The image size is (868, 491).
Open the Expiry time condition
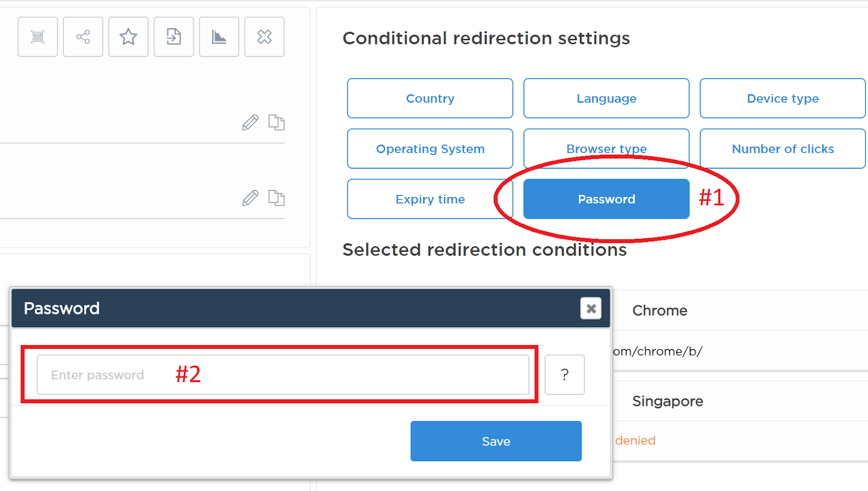click(x=430, y=199)
